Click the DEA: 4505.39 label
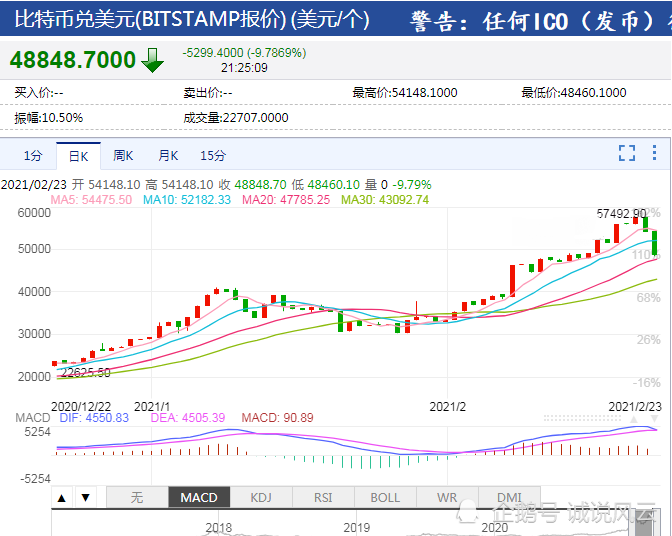The image size is (672, 536). click(x=188, y=418)
